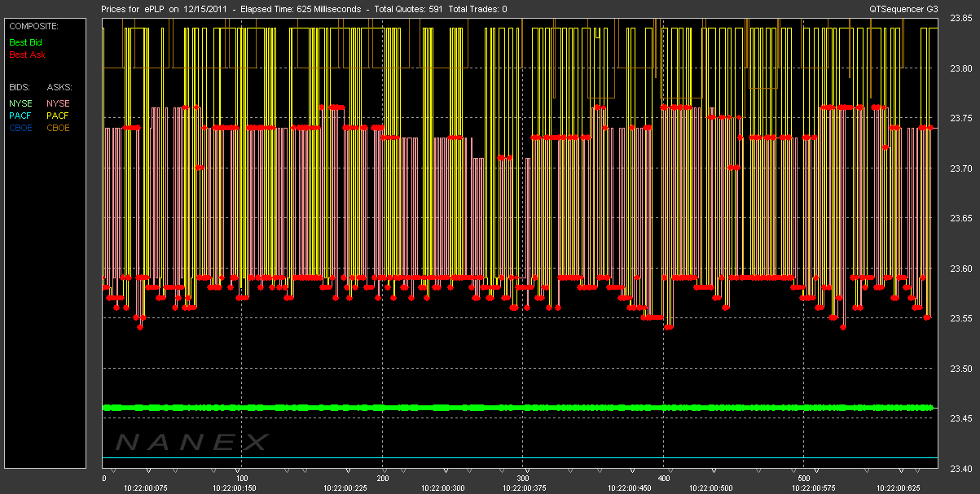Click the 10:22:00:225 time label
The height and width of the screenshot is (494, 980).
[344, 487]
